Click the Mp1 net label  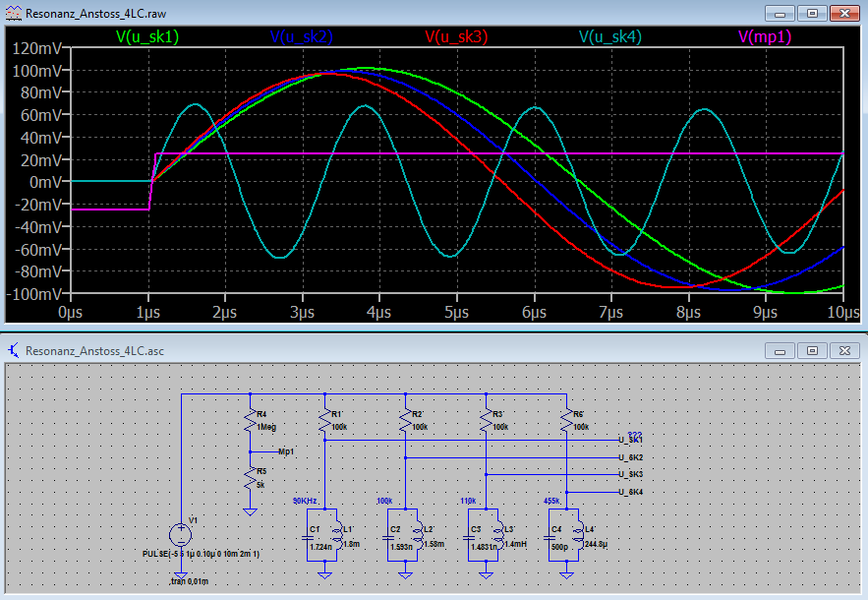pyautogui.click(x=287, y=451)
